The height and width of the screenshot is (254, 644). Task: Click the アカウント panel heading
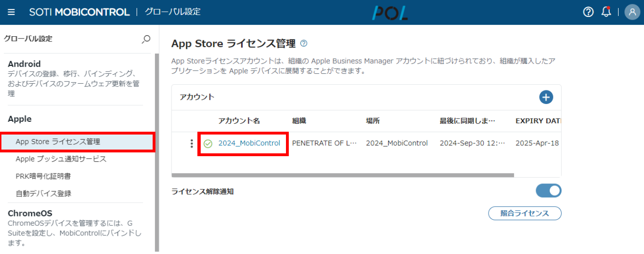[197, 97]
